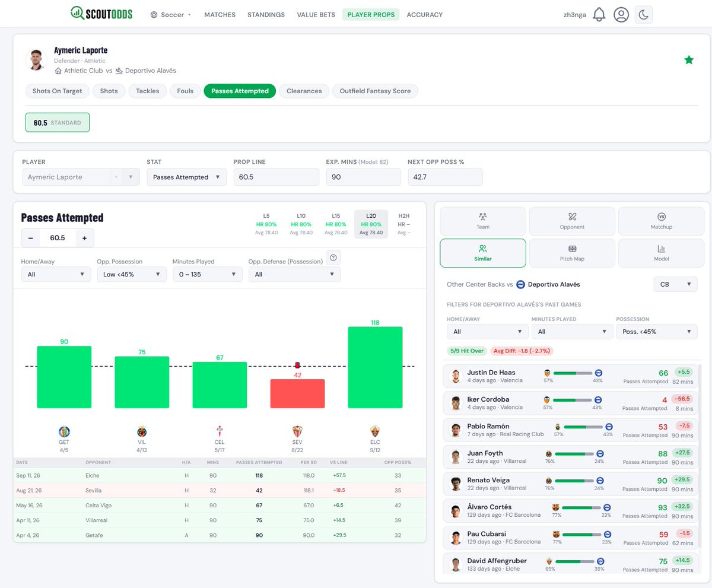Toggle the green favorite star
Screen dimensions: 712x588
click(x=689, y=60)
